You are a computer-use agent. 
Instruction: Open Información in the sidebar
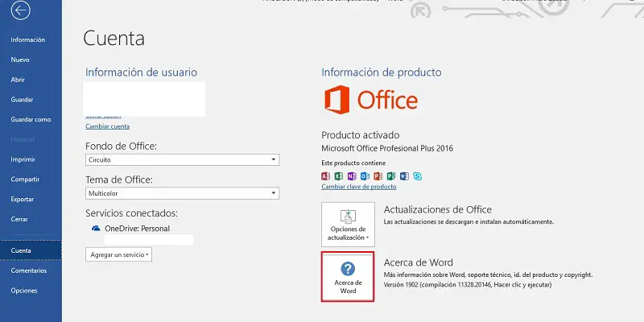pos(28,39)
